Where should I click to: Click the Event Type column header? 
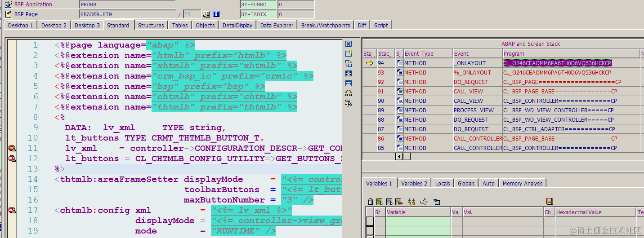click(428, 53)
